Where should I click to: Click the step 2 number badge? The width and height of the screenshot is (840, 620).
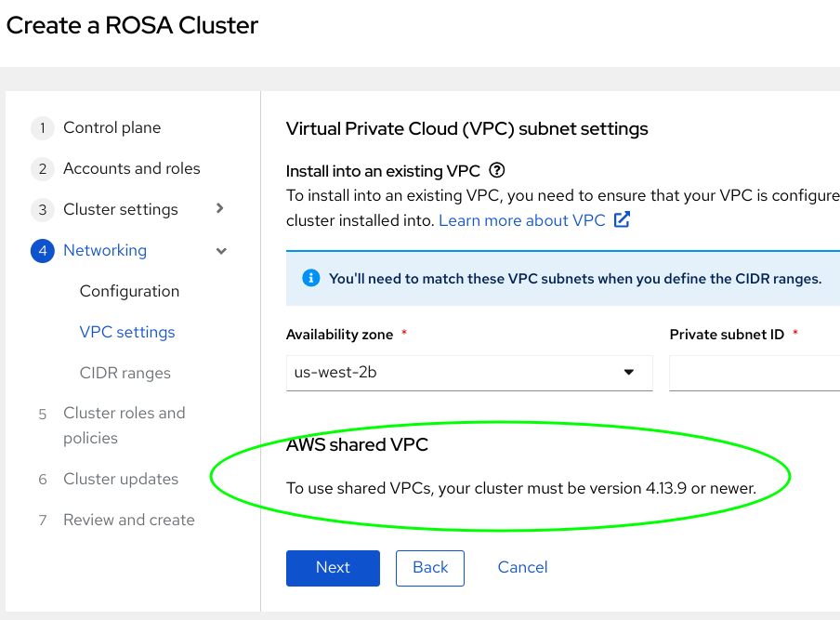point(43,169)
